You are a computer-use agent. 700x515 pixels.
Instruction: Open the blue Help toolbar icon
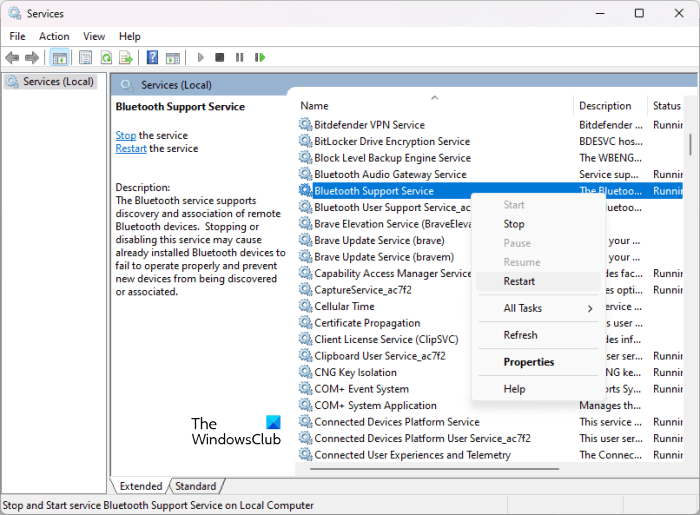152,58
